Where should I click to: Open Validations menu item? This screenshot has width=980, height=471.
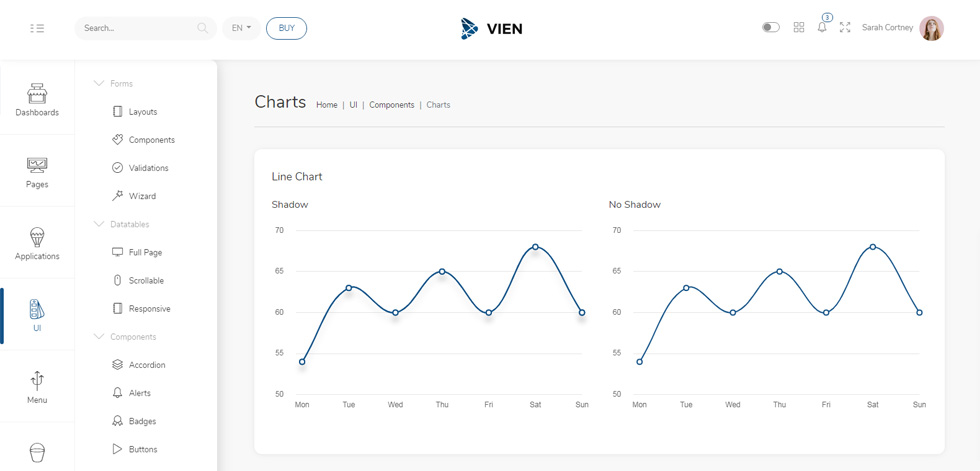point(140,168)
